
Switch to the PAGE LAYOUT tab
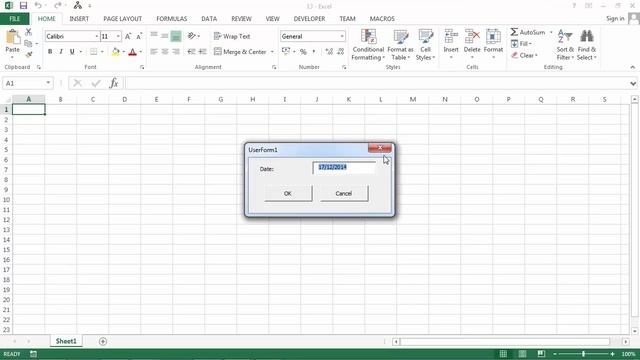[x=122, y=19]
